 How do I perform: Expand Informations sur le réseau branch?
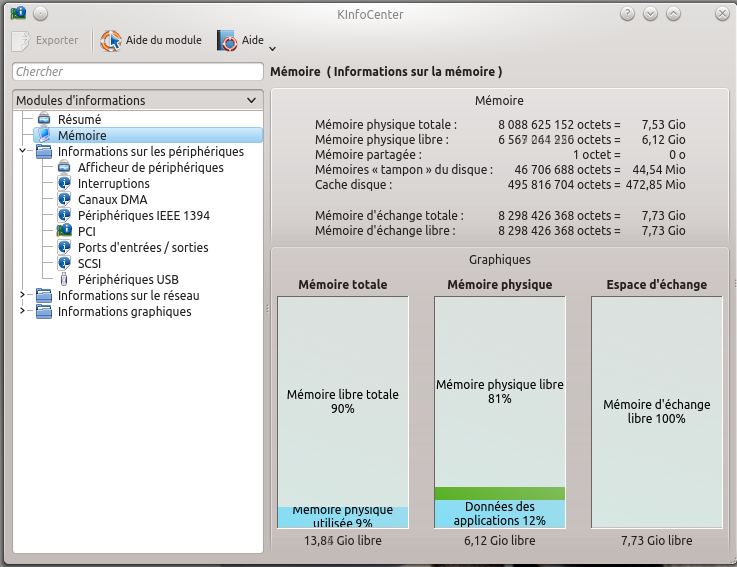[x=22, y=295]
